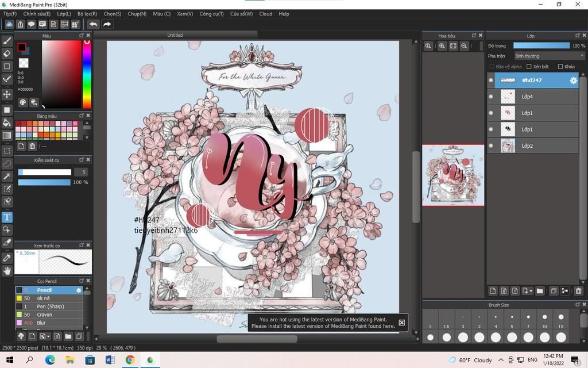This screenshot has width=588, height=368.
Task: Click the hue rainbow strip
Action: 87,74
